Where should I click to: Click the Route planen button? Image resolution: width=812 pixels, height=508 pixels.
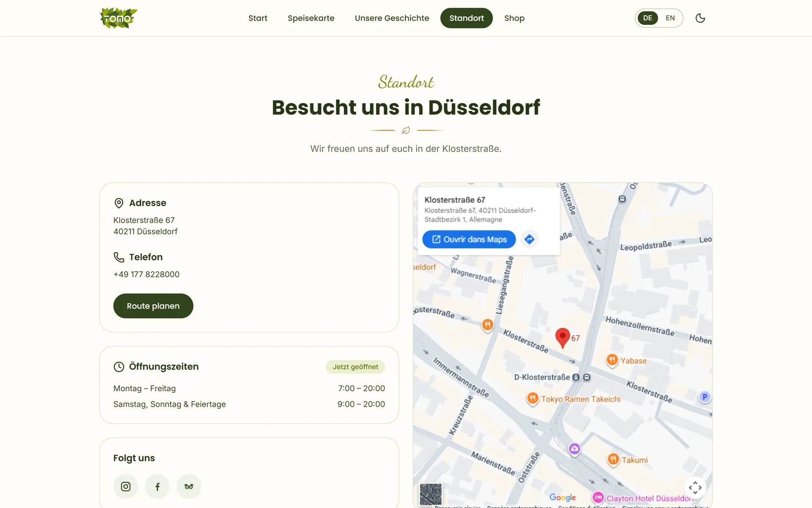point(153,306)
